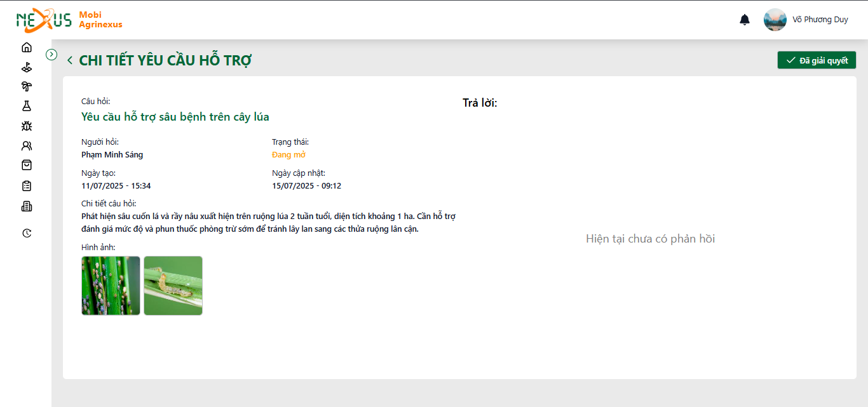Select the palm tree crop icon
Image resolution: width=868 pixels, height=407 pixels.
click(26, 86)
